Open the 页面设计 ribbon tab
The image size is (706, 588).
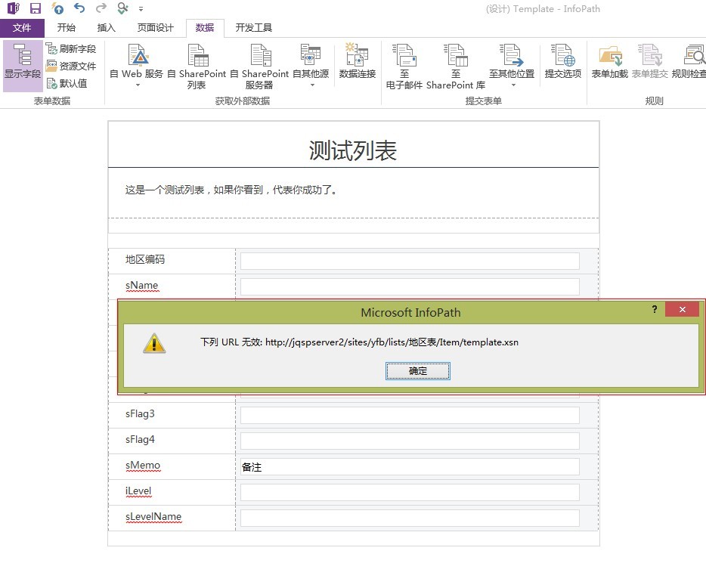156,28
